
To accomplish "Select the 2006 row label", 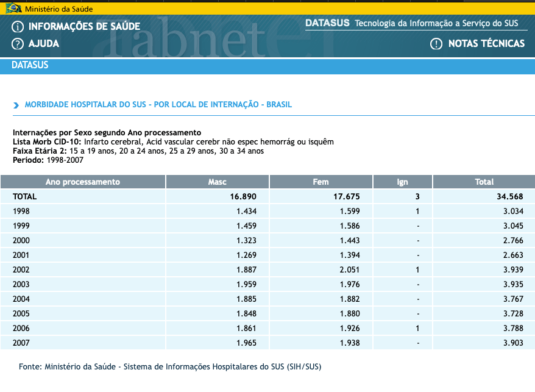I will point(21,329).
